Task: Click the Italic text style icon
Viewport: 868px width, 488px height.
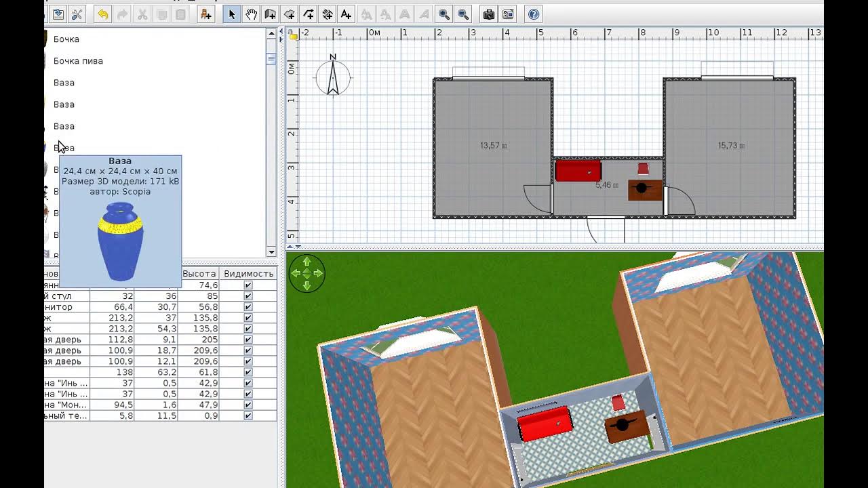Action: coord(423,14)
